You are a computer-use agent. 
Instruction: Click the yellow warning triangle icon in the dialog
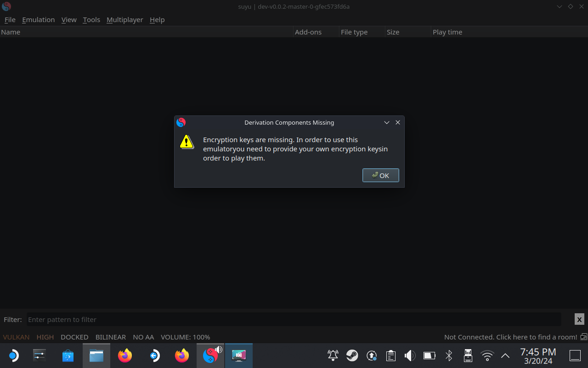pos(187,142)
